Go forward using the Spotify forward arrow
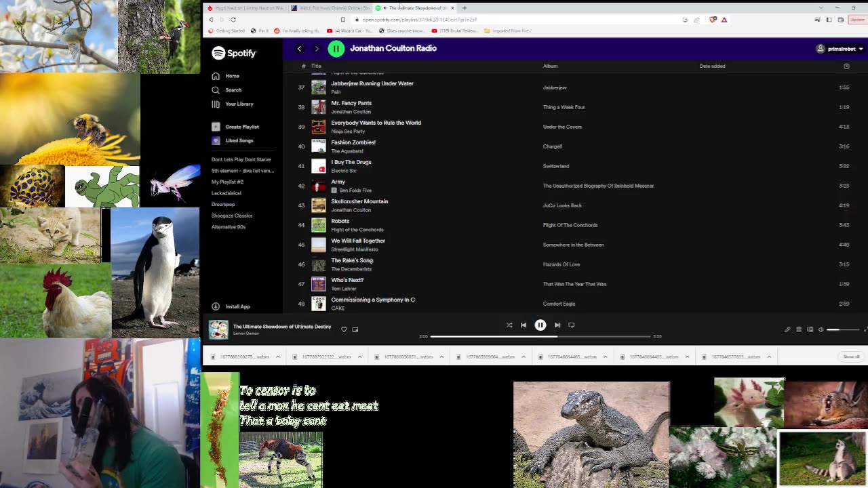Image resolution: width=868 pixels, height=488 pixels. [316, 49]
